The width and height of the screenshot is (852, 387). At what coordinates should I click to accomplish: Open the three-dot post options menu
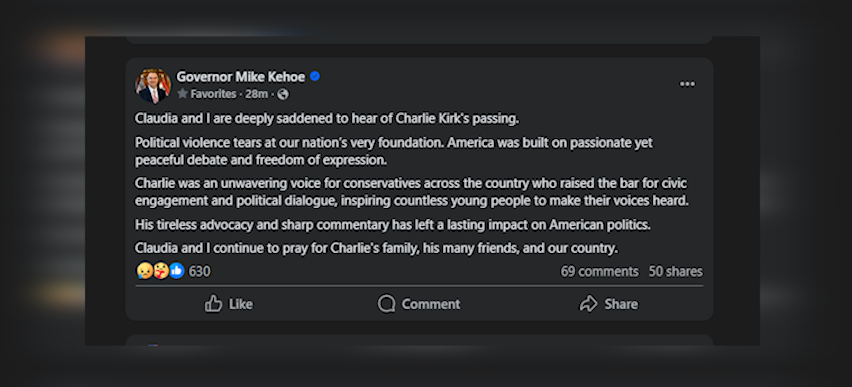[x=687, y=84]
